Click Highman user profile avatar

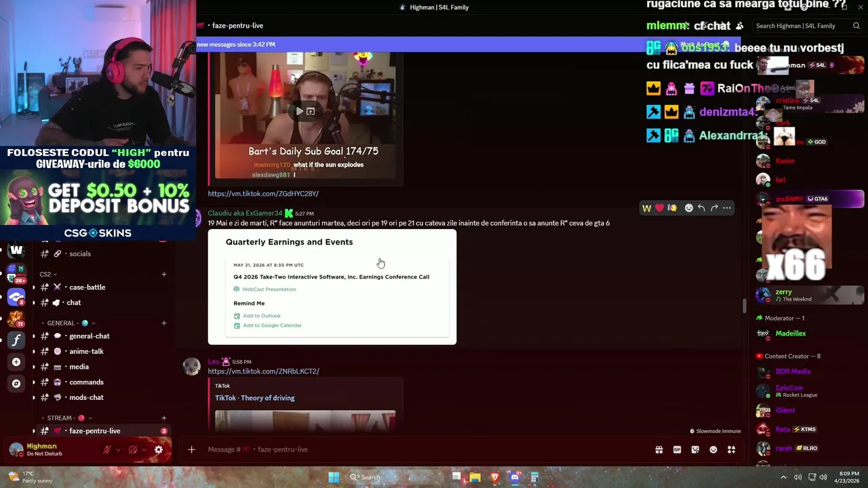[16, 449]
